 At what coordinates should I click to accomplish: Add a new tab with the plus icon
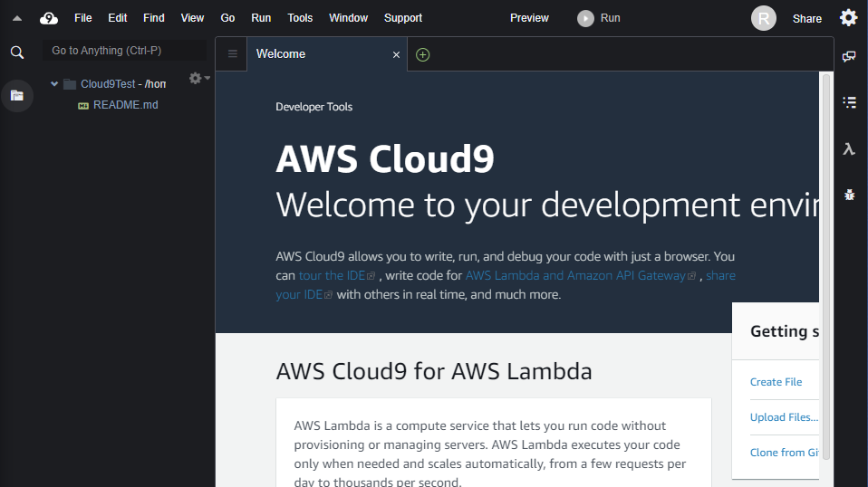(x=422, y=54)
